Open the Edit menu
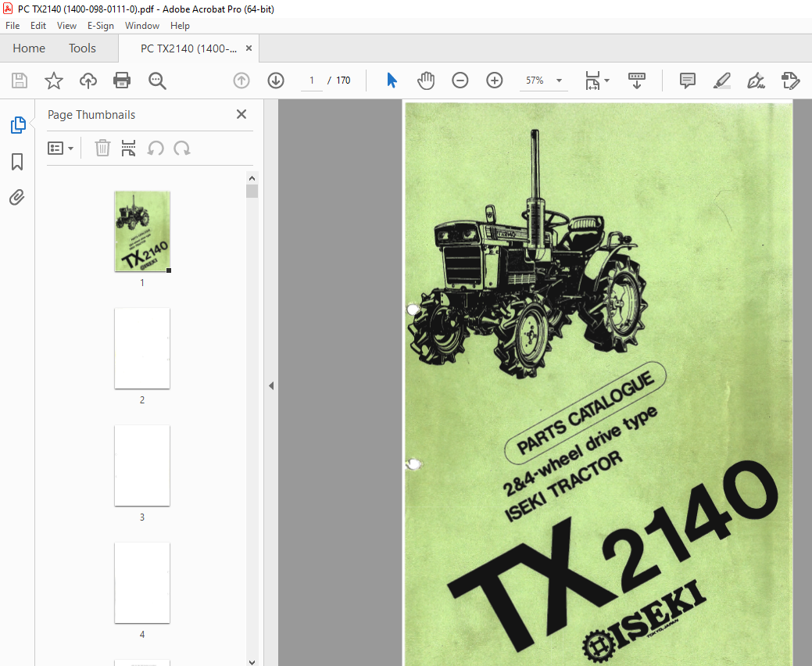The height and width of the screenshot is (666, 812). [x=38, y=25]
